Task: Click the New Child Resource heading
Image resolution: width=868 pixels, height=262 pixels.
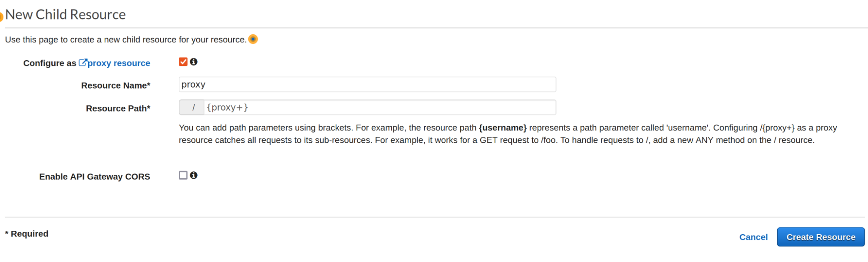Action: point(66,15)
